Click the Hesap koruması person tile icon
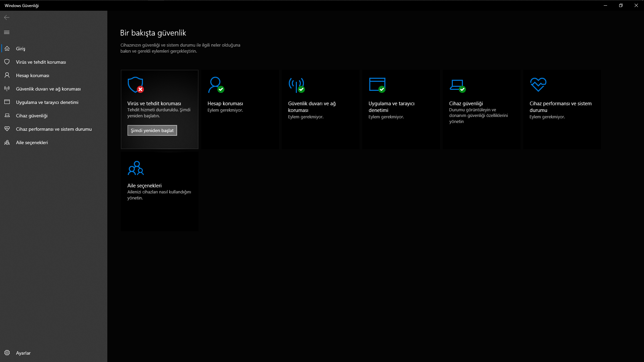 216,85
